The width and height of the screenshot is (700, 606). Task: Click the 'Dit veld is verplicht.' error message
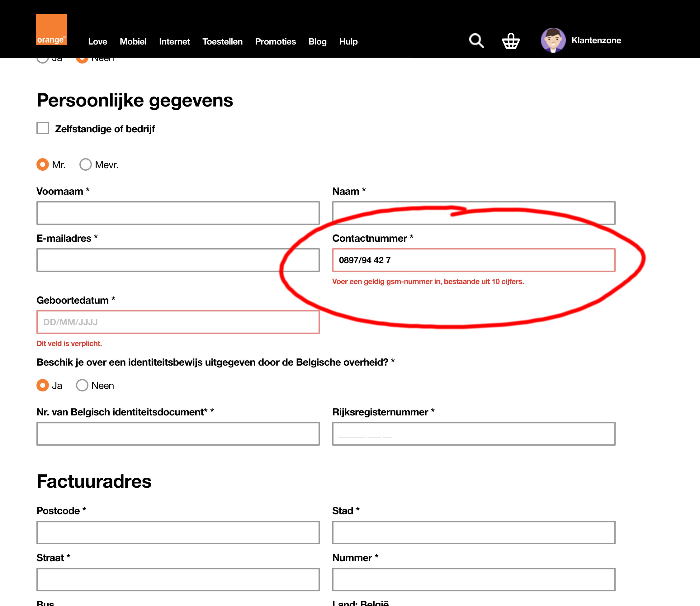[x=69, y=343]
